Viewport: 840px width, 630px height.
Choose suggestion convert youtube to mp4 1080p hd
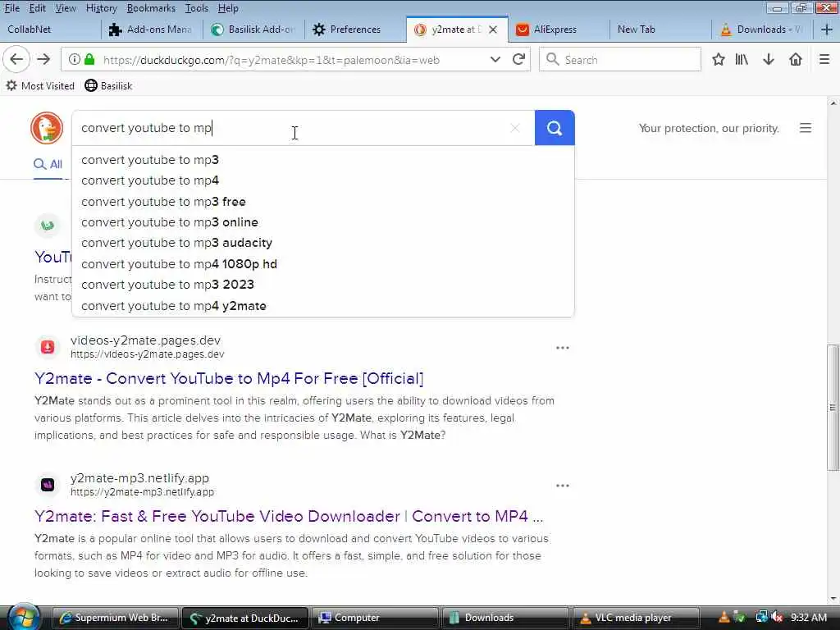click(x=323, y=264)
